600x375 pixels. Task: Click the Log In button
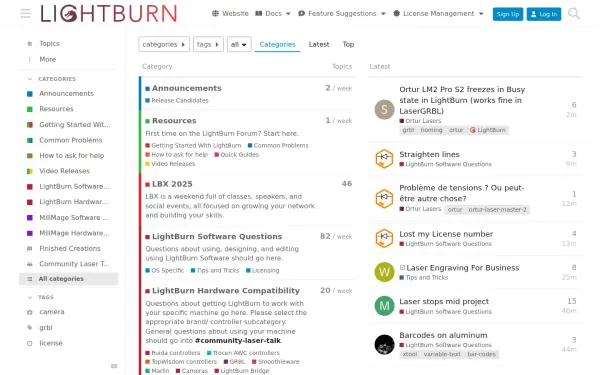543,14
